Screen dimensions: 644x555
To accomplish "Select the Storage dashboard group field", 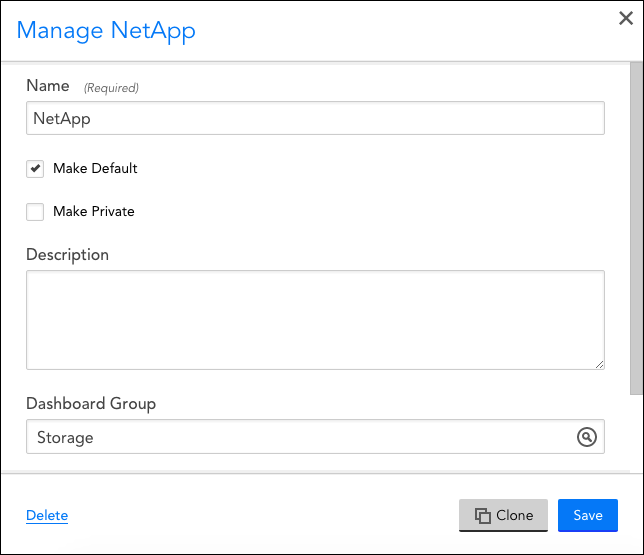I will 315,437.
